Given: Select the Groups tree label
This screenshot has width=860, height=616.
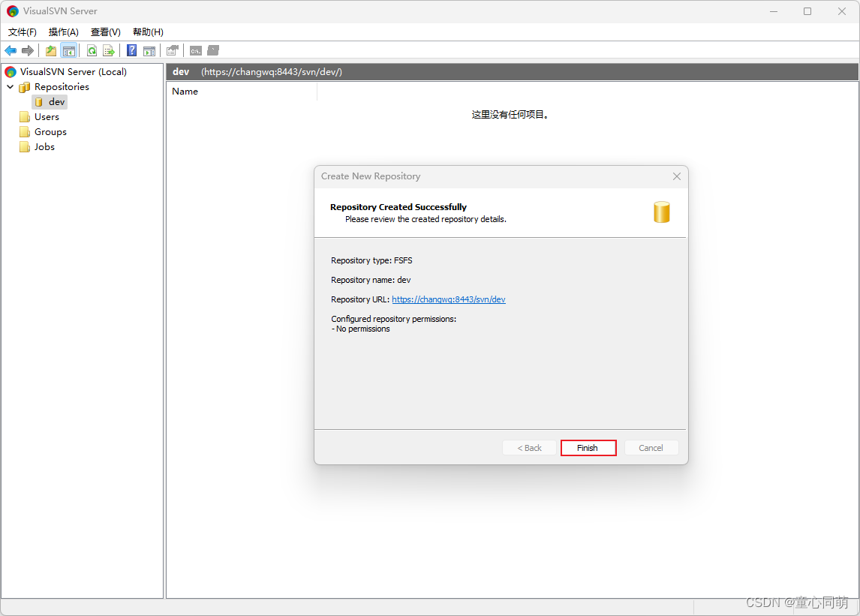Looking at the screenshot, I should click(x=50, y=131).
